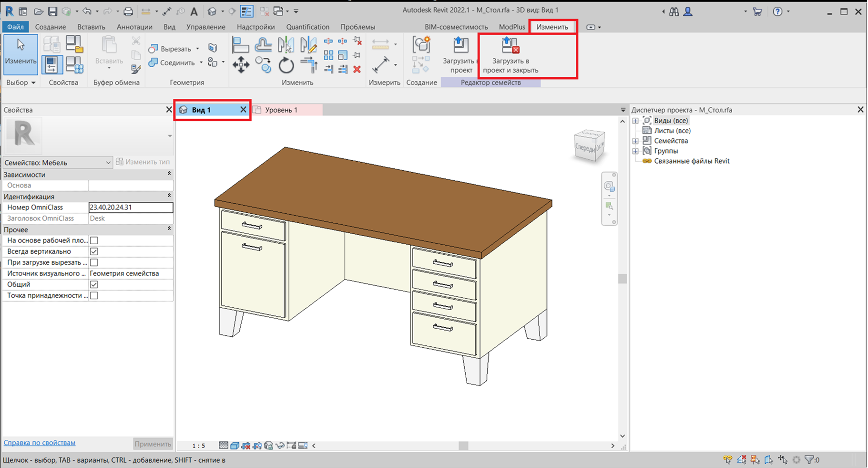Open the 'Аннотации' ribbon tab

click(x=134, y=27)
